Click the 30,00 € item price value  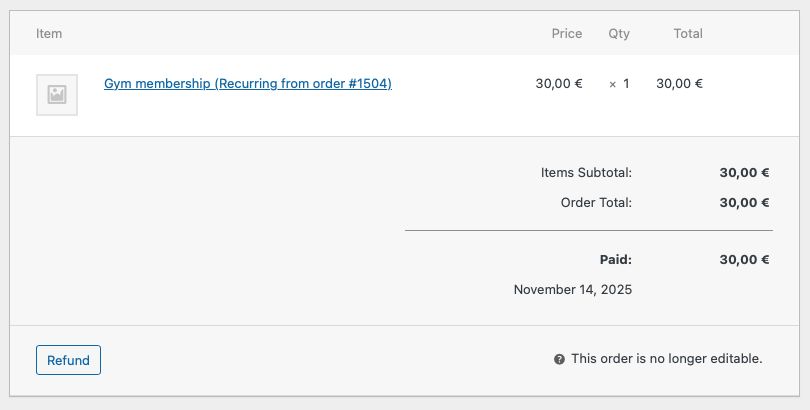(559, 84)
